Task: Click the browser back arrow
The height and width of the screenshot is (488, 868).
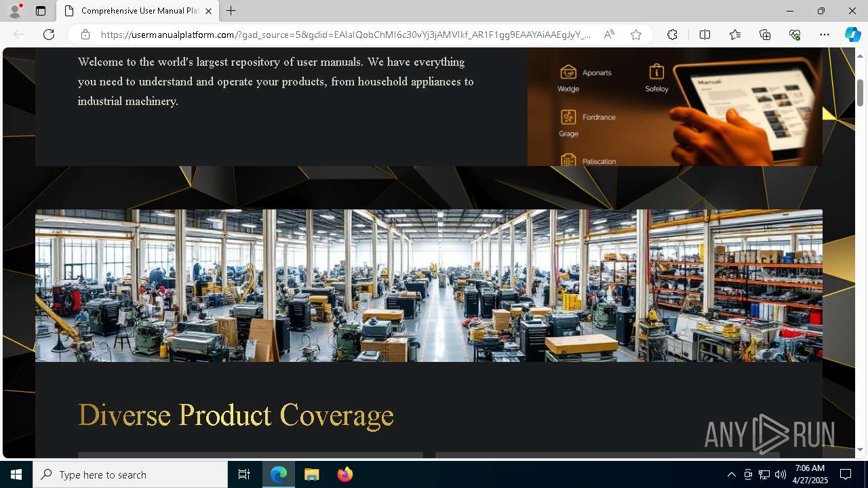Action: 19,35
